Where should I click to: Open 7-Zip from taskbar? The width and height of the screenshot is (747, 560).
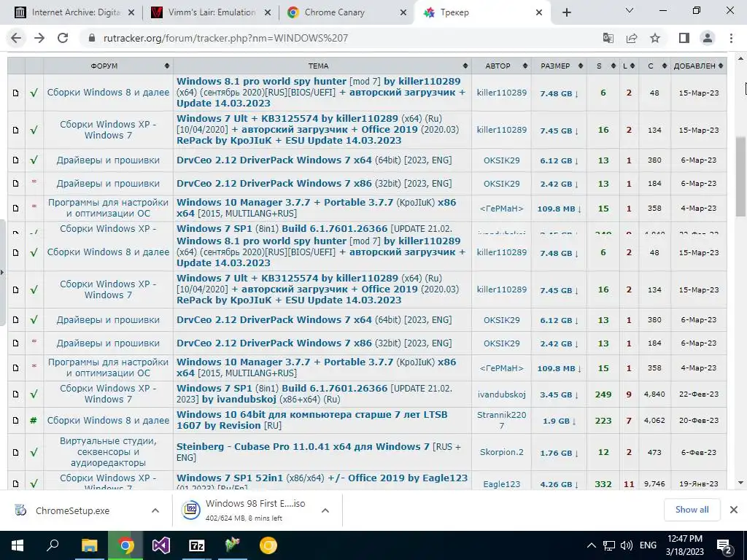point(197,545)
